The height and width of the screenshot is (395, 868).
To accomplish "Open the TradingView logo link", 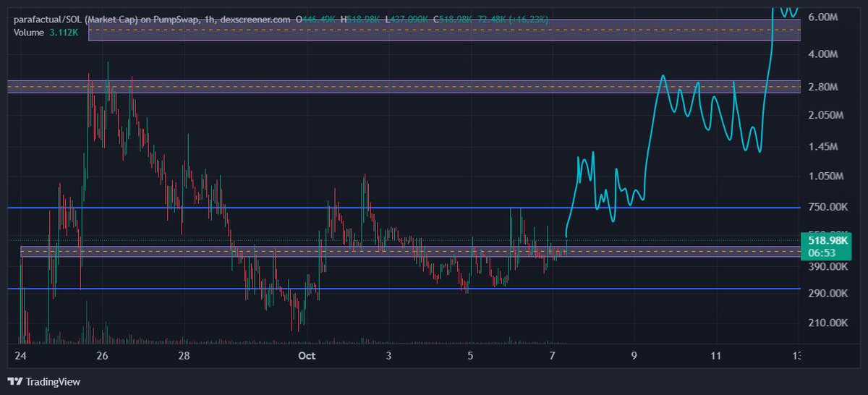I will point(44,381).
